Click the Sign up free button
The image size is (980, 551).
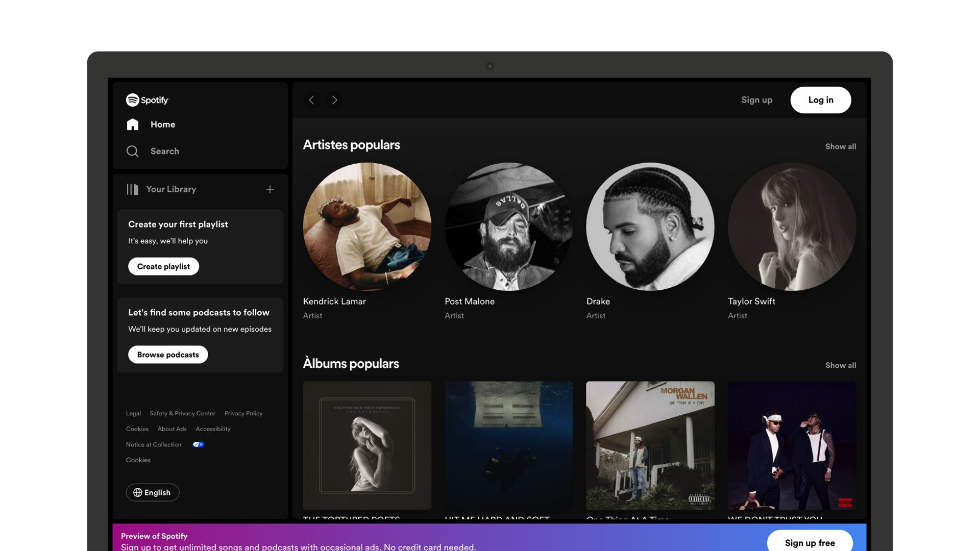tap(810, 542)
